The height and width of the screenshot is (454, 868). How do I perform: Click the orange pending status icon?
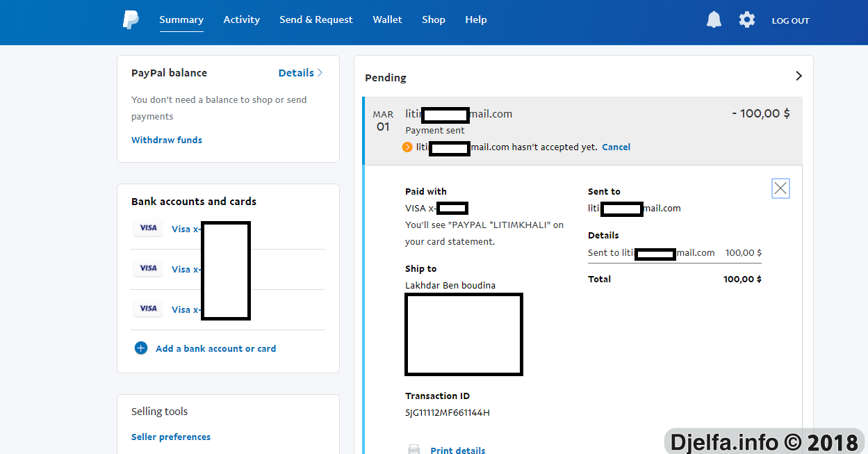(407, 147)
